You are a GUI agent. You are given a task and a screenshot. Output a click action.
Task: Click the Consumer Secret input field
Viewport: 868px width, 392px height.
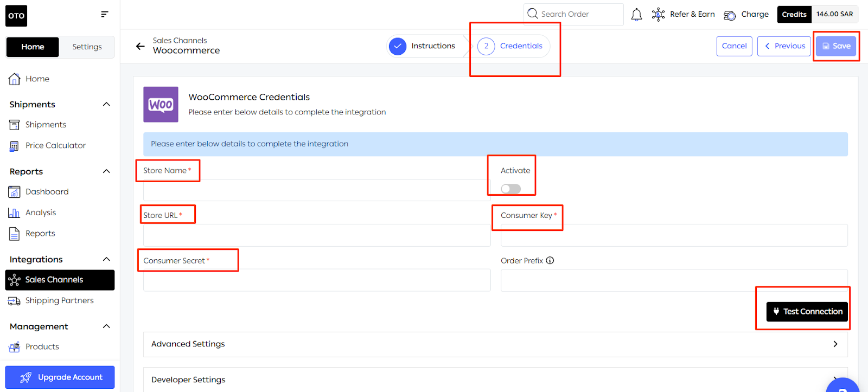coord(317,280)
